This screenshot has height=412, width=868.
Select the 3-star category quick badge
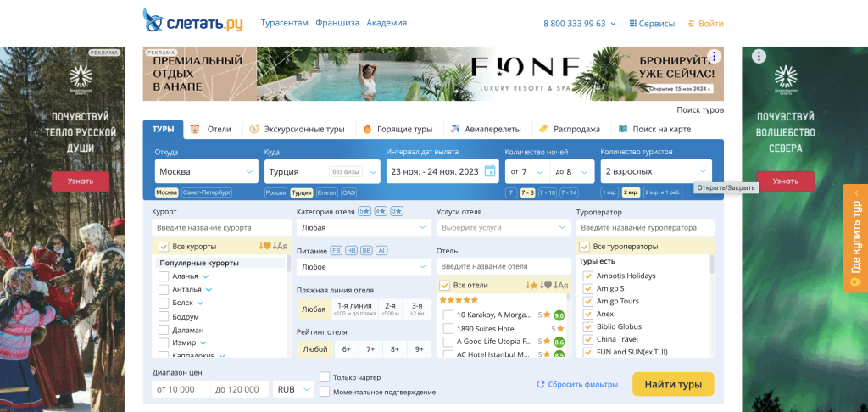point(397,212)
